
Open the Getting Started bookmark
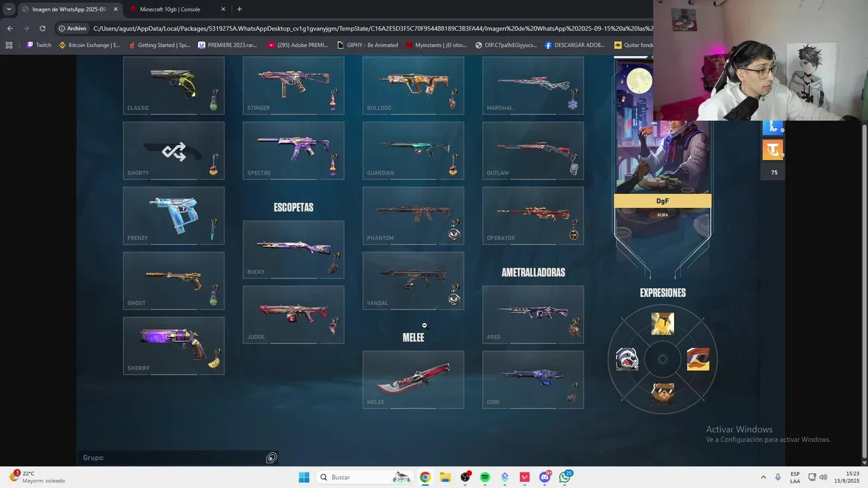(159, 45)
